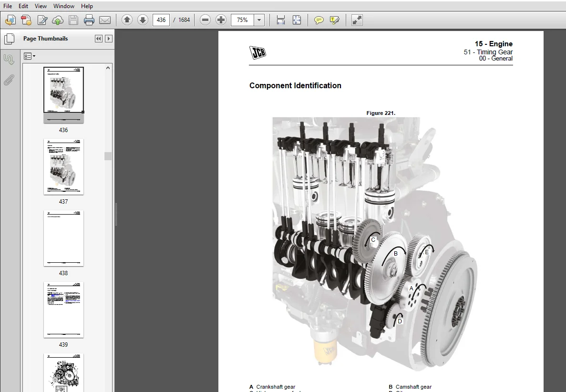Select the partially visible thumbnail below 439
Viewport: 566px width, 392px height.
click(x=63, y=372)
